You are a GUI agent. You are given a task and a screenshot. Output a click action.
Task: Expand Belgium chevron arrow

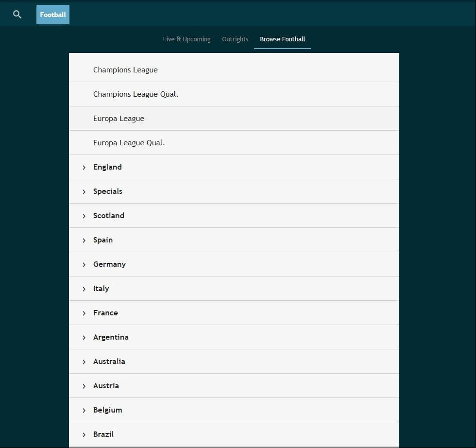tap(84, 410)
